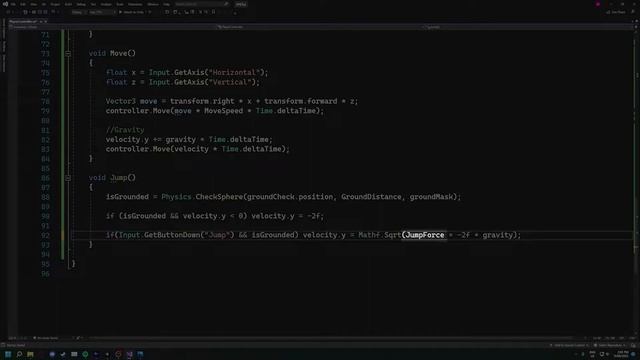
Task: Open the Build menu
Action: [x=68, y=4]
